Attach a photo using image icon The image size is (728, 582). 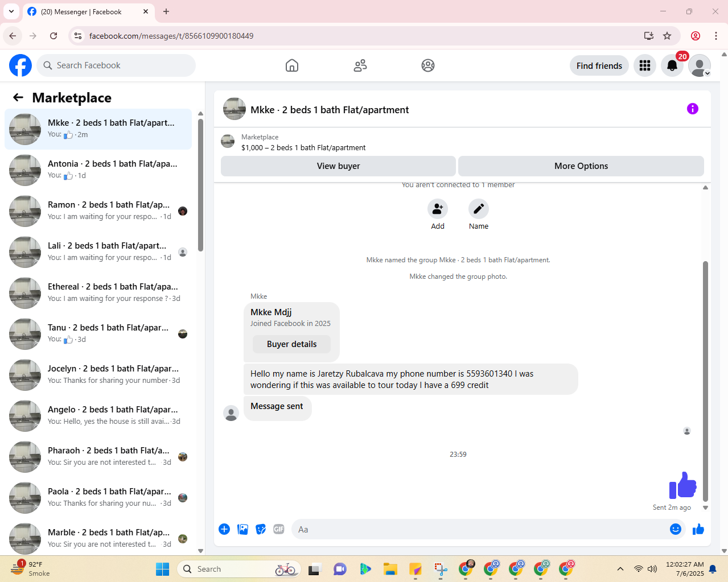[242, 529]
